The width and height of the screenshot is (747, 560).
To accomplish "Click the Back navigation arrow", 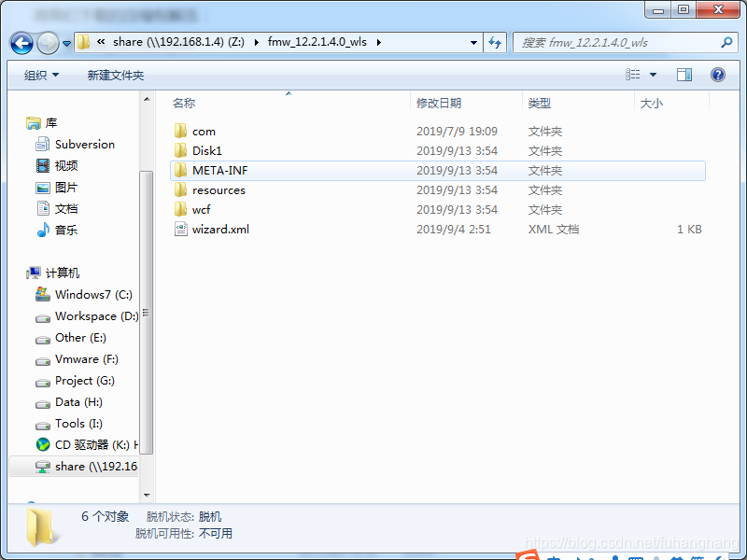I will (x=21, y=42).
